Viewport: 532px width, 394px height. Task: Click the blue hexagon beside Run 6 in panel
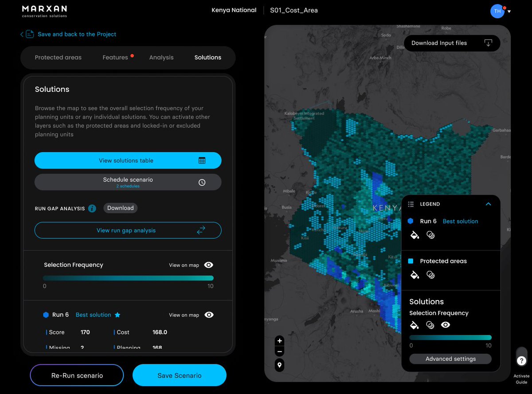coord(46,315)
